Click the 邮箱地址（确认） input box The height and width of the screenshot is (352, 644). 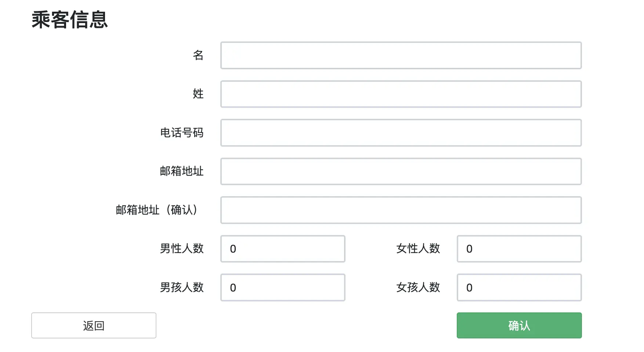coord(401,210)
